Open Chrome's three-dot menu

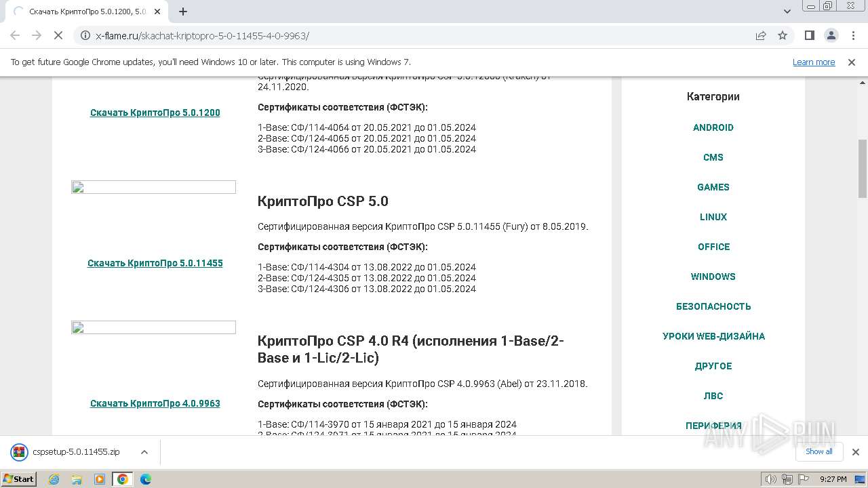click(852, 35)
